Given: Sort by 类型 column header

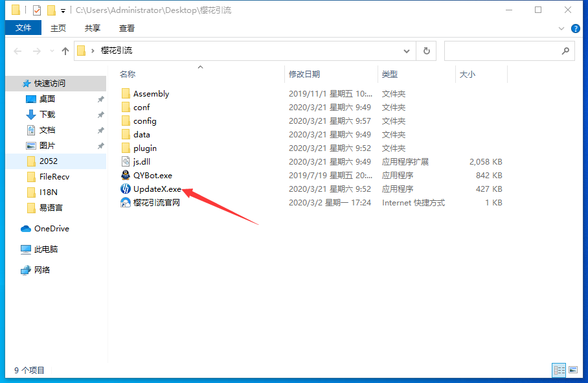Looking at the screenshot, I should [x=390, y=75].
